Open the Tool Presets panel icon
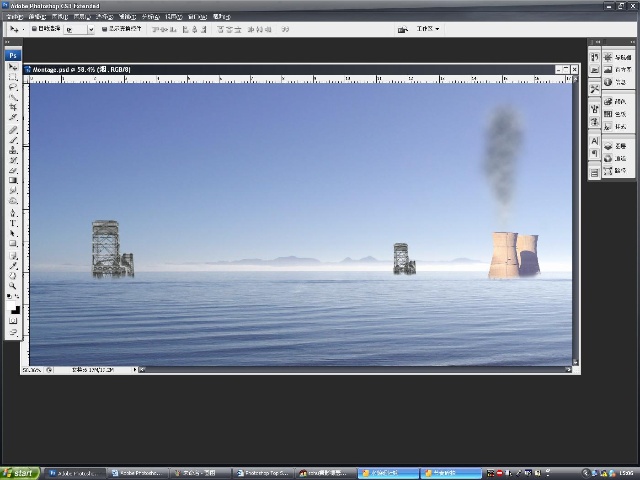Screen dimensions: 640x480 594,89
